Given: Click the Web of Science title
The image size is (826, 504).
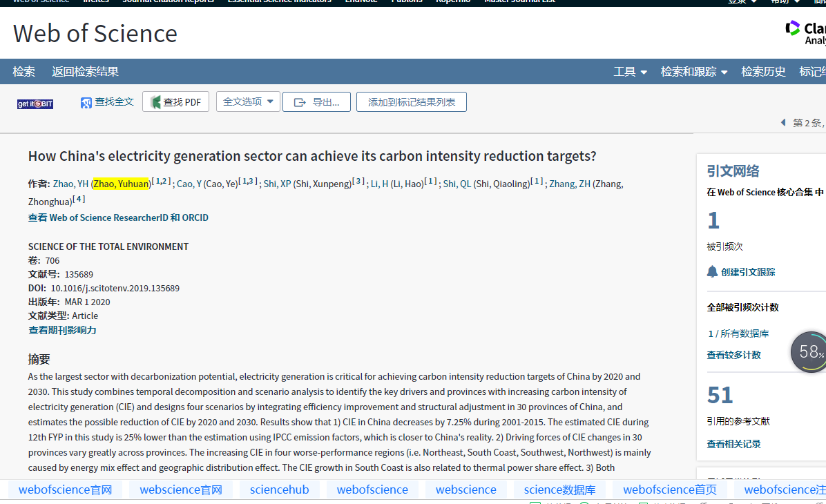Looking at the screenshot, I should (95, 34).
